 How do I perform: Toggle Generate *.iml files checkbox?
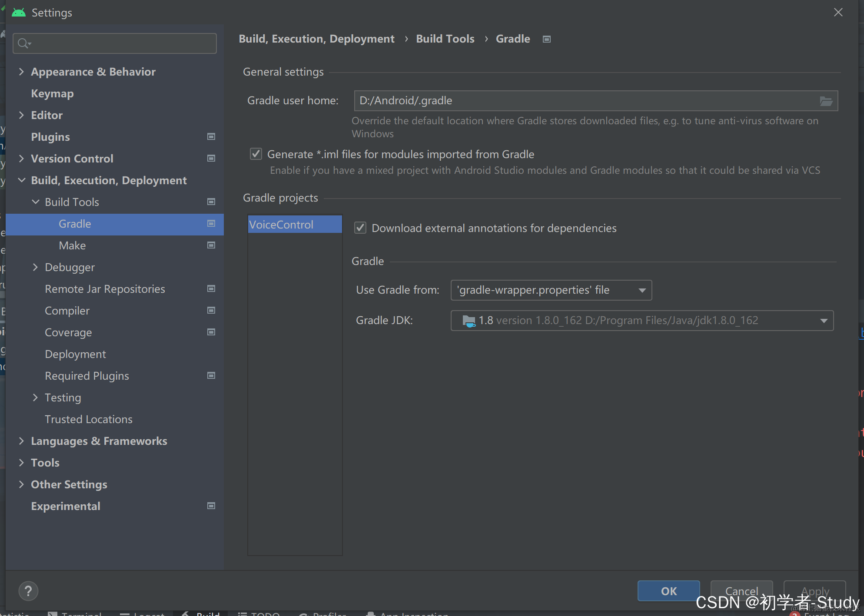(x=256, y=154)
